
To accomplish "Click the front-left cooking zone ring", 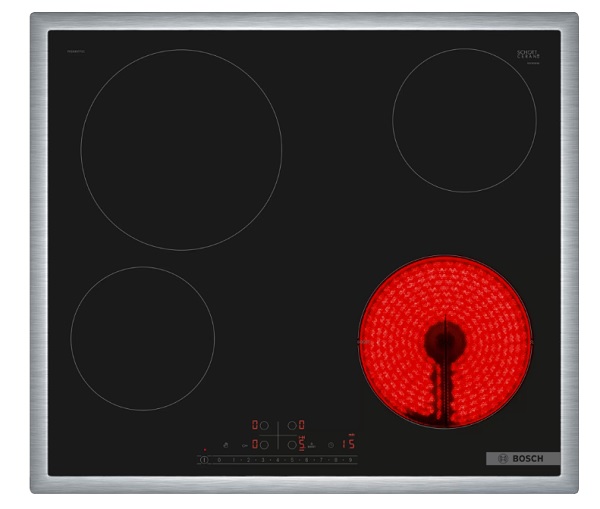I will pyautogui.click(x=143, y=339).
